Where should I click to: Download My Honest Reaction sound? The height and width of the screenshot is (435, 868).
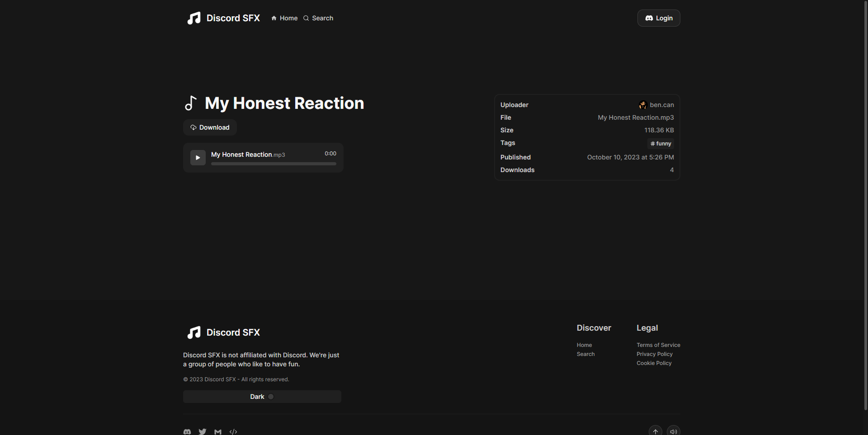[210, 127]
